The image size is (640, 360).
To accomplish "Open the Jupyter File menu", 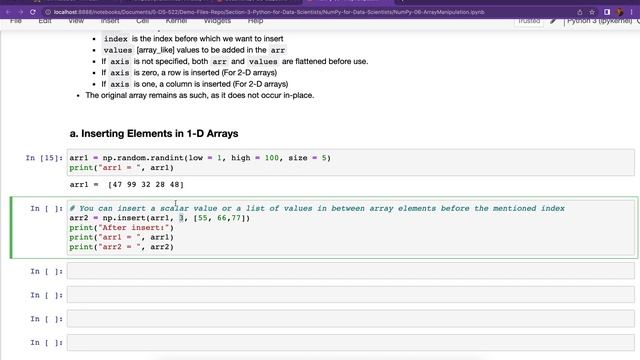I will [16, 21].
